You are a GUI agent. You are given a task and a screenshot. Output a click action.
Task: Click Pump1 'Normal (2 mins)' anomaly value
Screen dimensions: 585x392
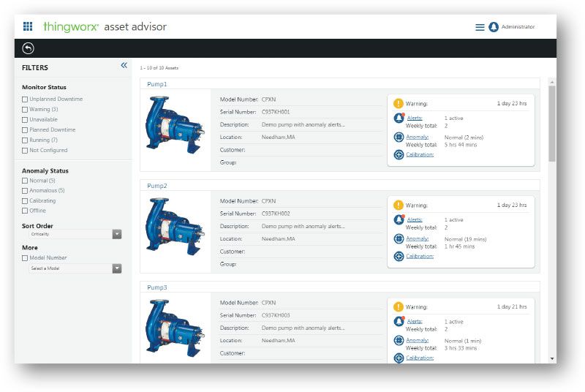pyautogui.click(x=464, y=137)
